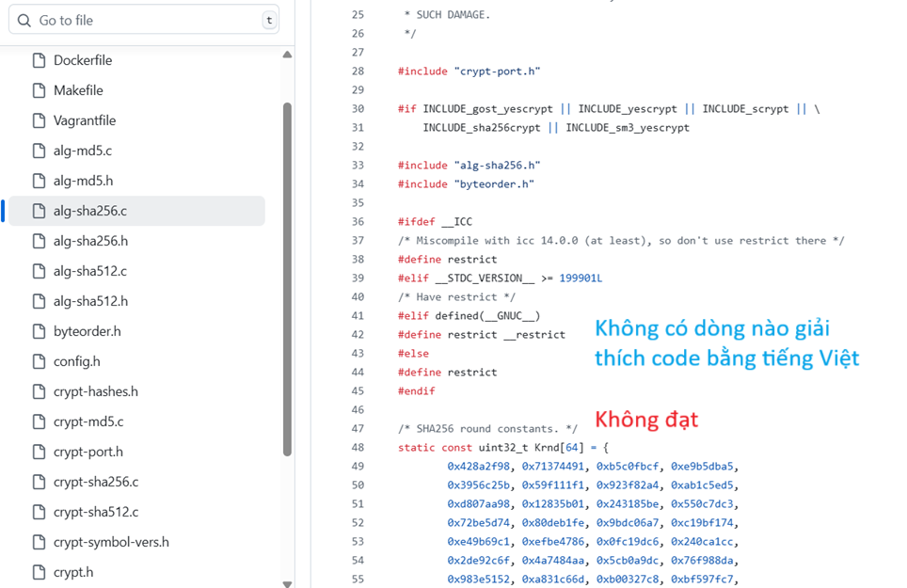
Task: Click the file icon beside alg-md5.c
Action: [x=39, y=151]
